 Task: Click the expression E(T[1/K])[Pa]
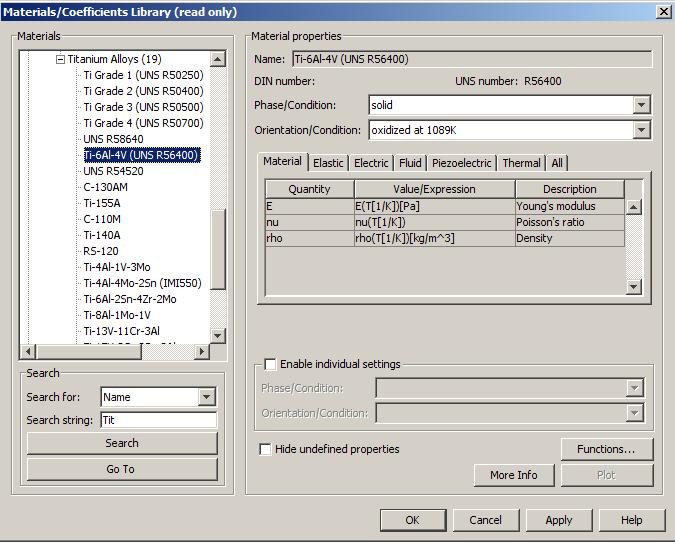(387, 206)
